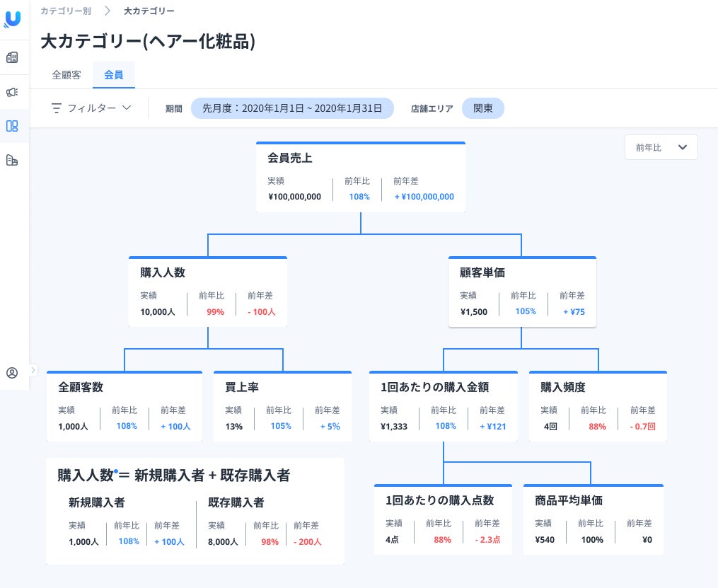
Task: Click the U logo at the top left
Action: (x=13, y=18)
